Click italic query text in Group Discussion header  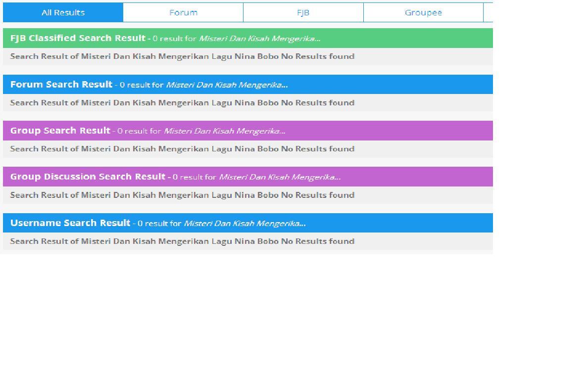pyautogui.click(x=280, y=177)
